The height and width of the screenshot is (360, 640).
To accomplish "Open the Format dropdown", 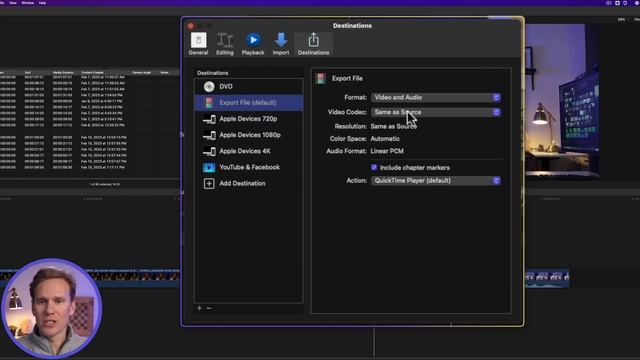I will [x=436, y=98].
